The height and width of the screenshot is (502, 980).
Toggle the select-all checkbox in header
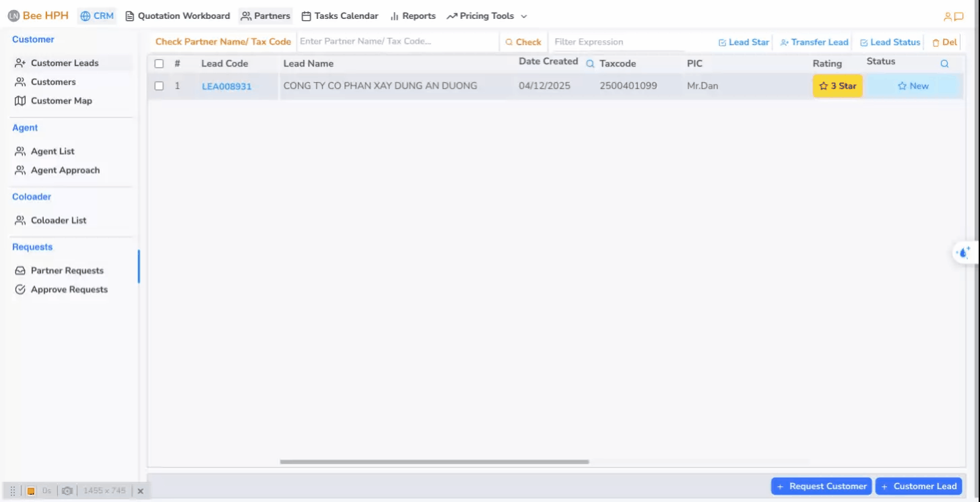(159, 63)
